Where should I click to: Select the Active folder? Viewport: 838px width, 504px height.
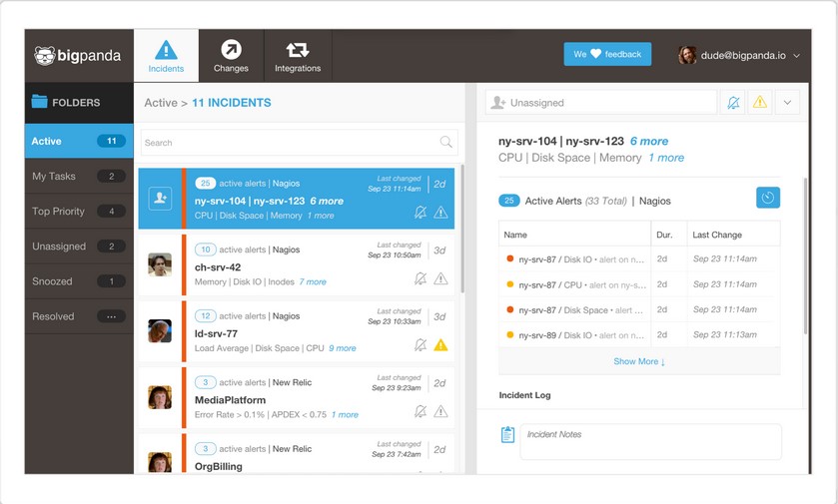pyautogui.click(x=79, y=141)
